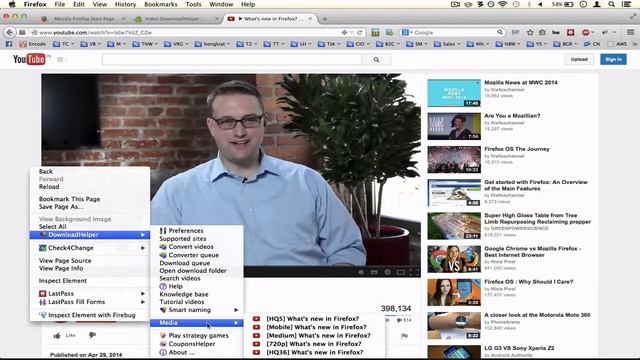Go to the YouTube logo home link
Screen dimensions: 640x360
[29, 60]
